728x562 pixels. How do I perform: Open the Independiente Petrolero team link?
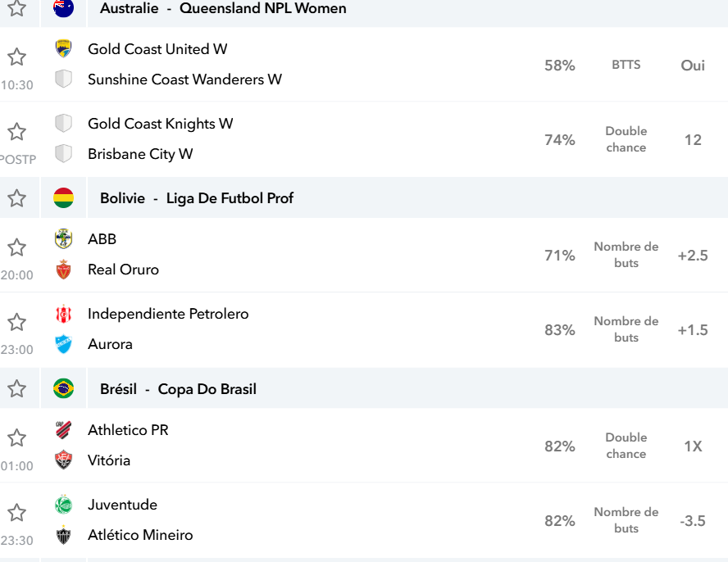point(168,314)
